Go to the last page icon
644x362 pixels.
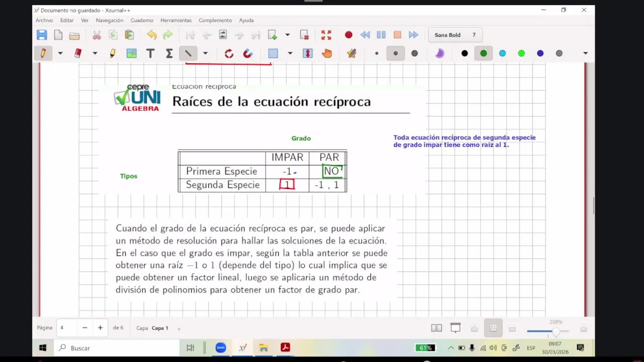256,35
